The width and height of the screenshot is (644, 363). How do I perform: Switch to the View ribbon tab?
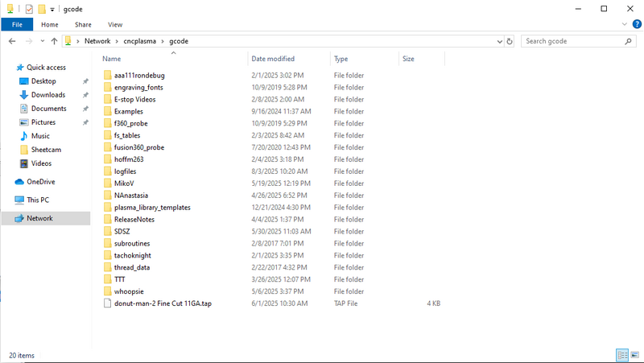(x=115, y=25)
